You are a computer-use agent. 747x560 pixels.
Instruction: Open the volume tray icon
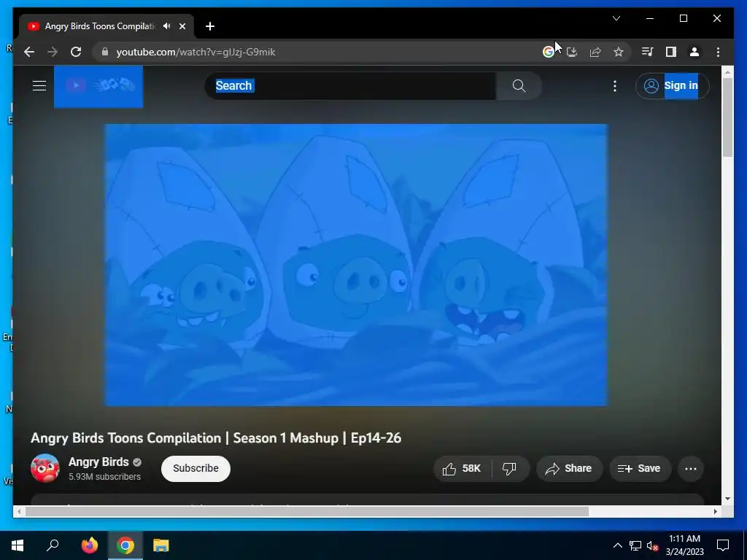pos(652,545)
